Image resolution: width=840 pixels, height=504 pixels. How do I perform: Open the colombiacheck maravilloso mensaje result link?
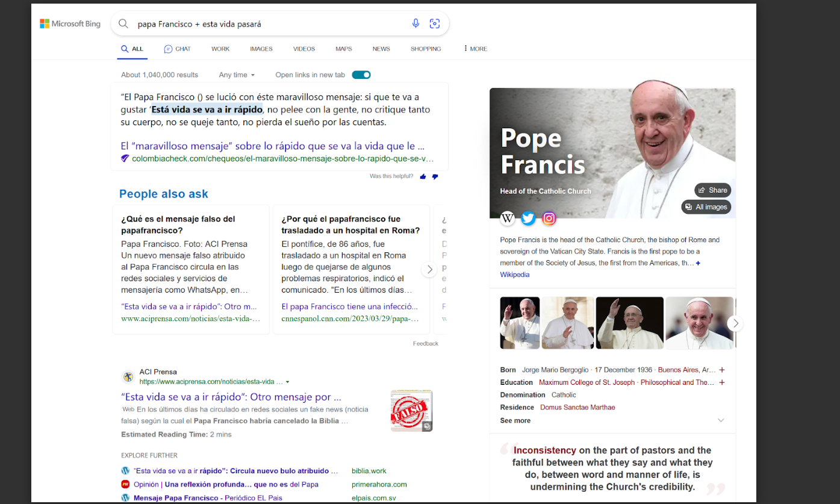point(272,146)
